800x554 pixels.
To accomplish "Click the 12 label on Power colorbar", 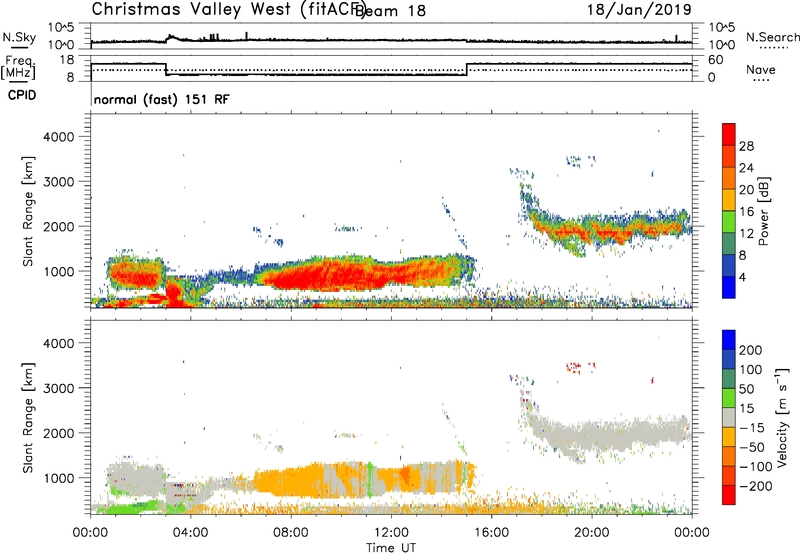I will 746,233.
